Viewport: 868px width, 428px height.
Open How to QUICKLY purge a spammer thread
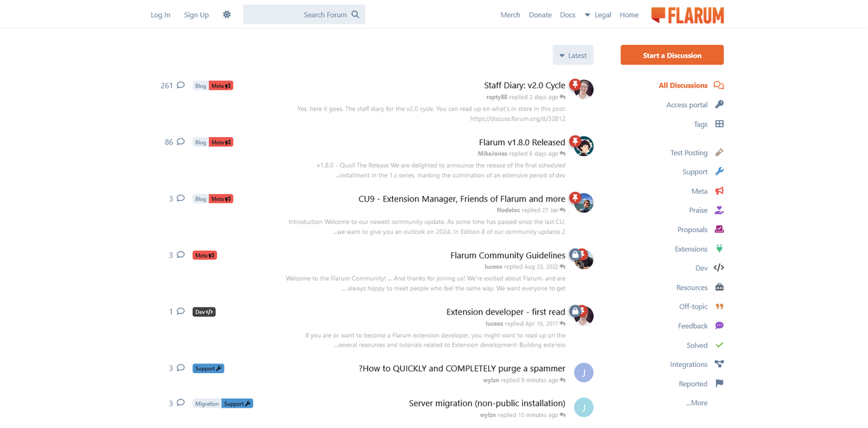coord(462,368)
